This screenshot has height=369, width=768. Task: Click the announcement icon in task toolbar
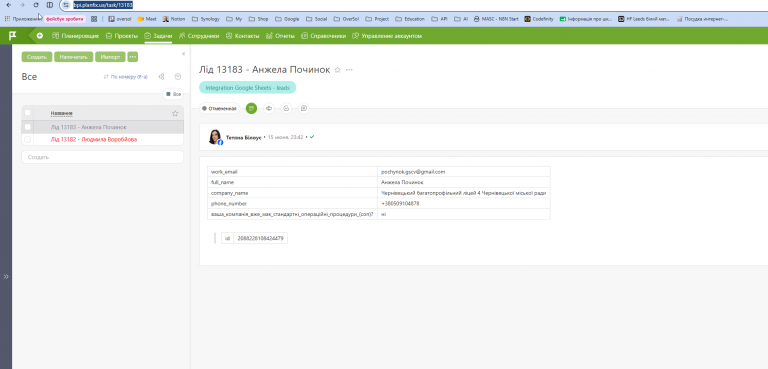[269, 108]
